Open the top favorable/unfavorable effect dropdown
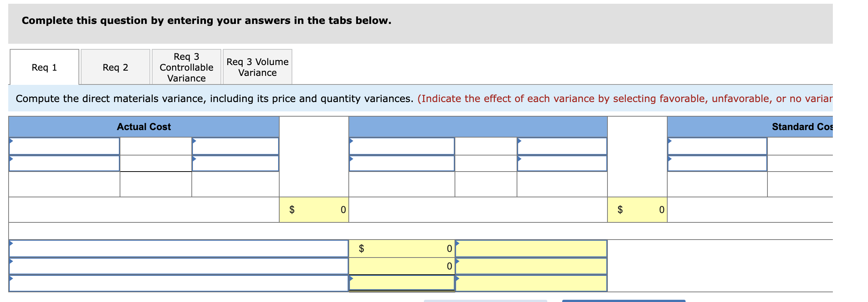868x302 pixels. coord(531,248)
